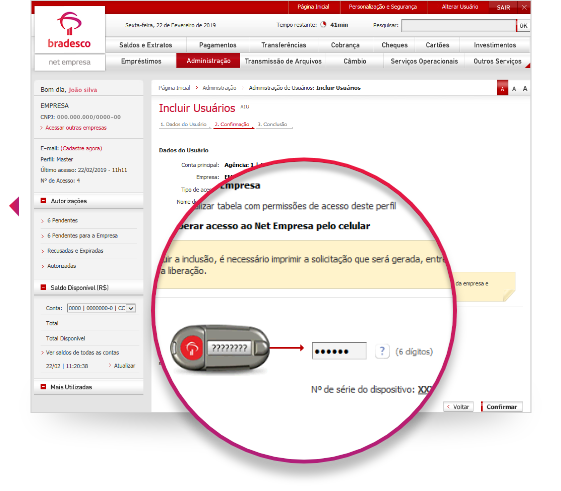
Task: Open Outros Serviços menu
Action: (x=497, y=61)
